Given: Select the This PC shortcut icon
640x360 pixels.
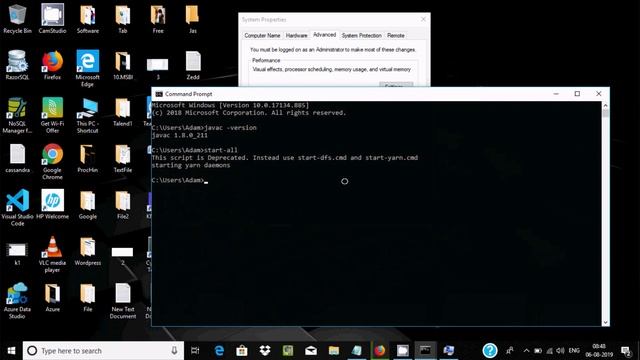Looking at the screenshot, I should [x=87, y=115].
